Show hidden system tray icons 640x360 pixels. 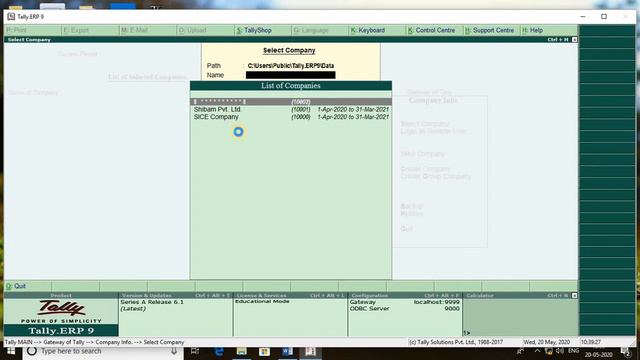pyautogui.click(x=537, y=351)
